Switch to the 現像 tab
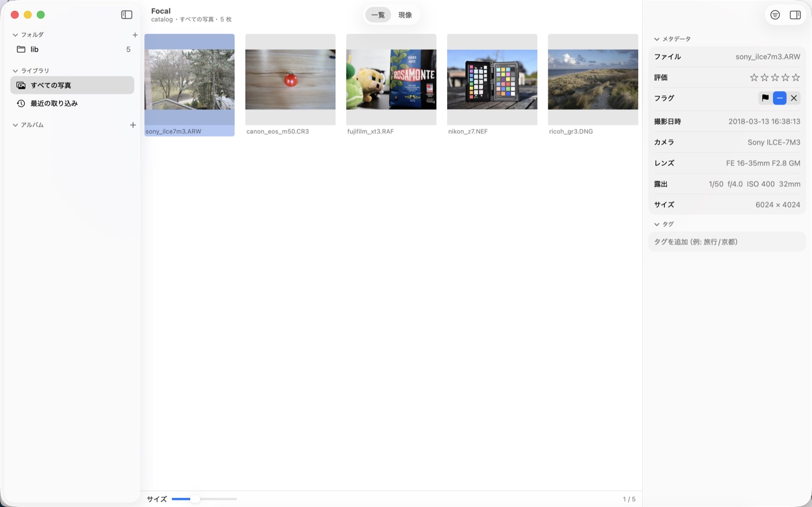Image resolution: width=812 pixels, height=507 pixels. coord(405,15)
